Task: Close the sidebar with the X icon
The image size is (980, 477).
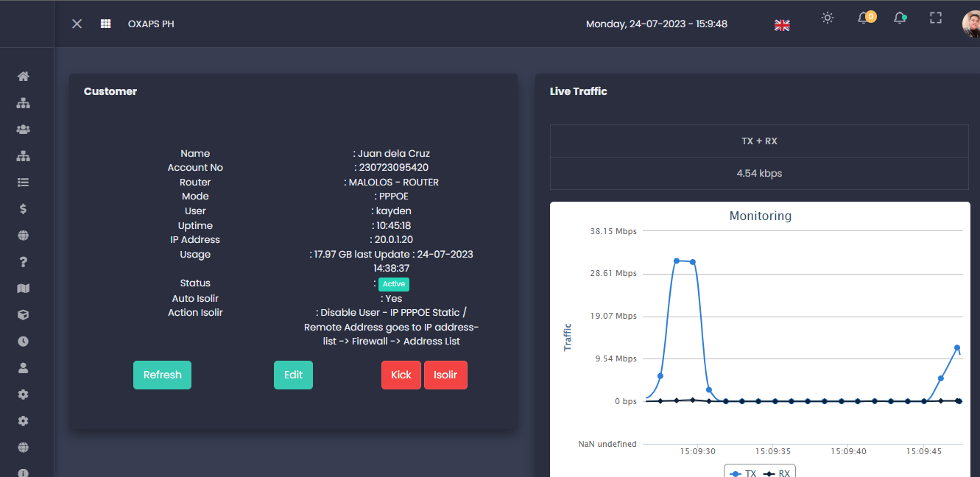Action: (77, 24)
